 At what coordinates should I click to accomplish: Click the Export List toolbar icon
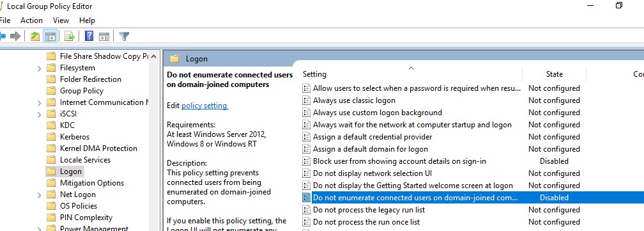[x=70, y=36]
